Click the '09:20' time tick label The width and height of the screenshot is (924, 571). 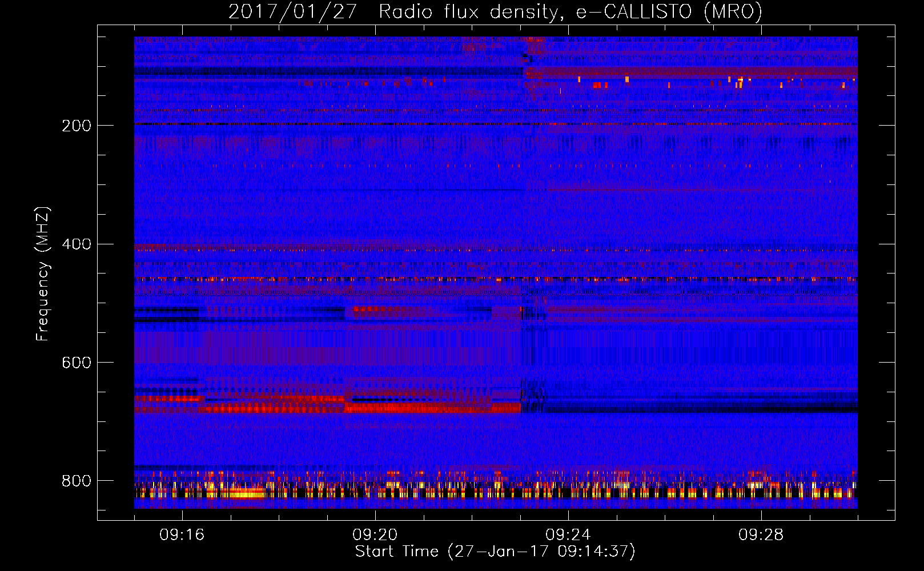coord(375,535)
